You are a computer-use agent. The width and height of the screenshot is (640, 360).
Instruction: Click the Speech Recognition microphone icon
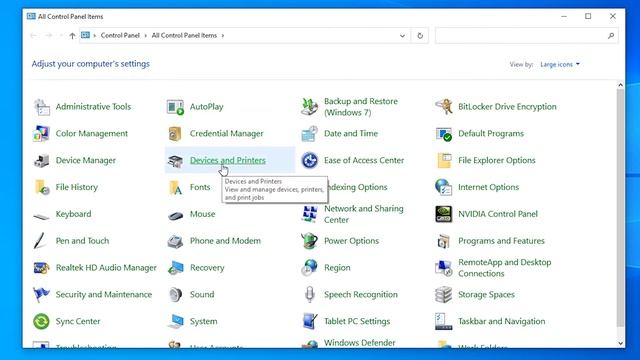pos(310,295)
